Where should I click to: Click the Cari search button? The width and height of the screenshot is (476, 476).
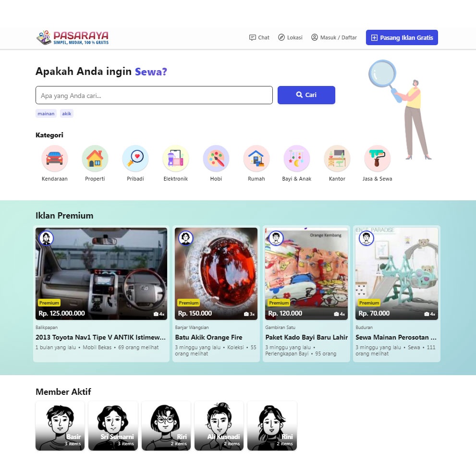(x=306, y=95)
